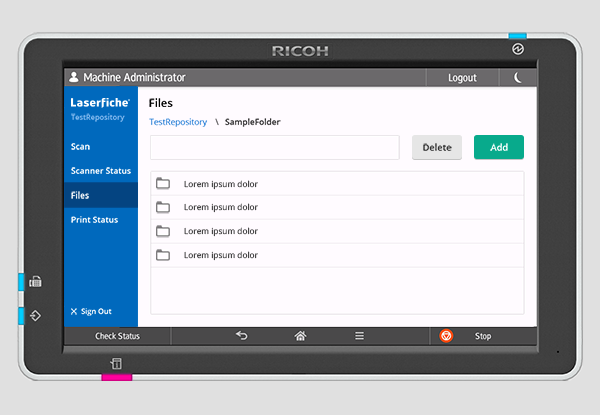The height and width of the screenshot is (415, 600).
Task: Click the Logout button
Action: click(462, 78)
